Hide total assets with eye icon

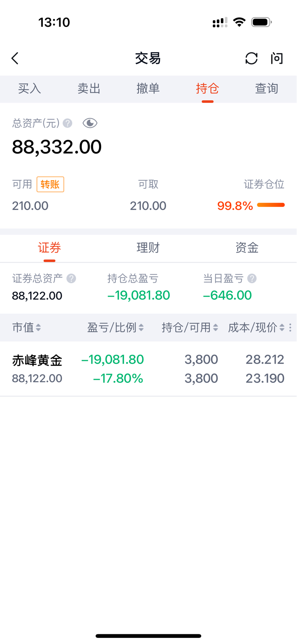pyautogui.click(x=90, y=123)
